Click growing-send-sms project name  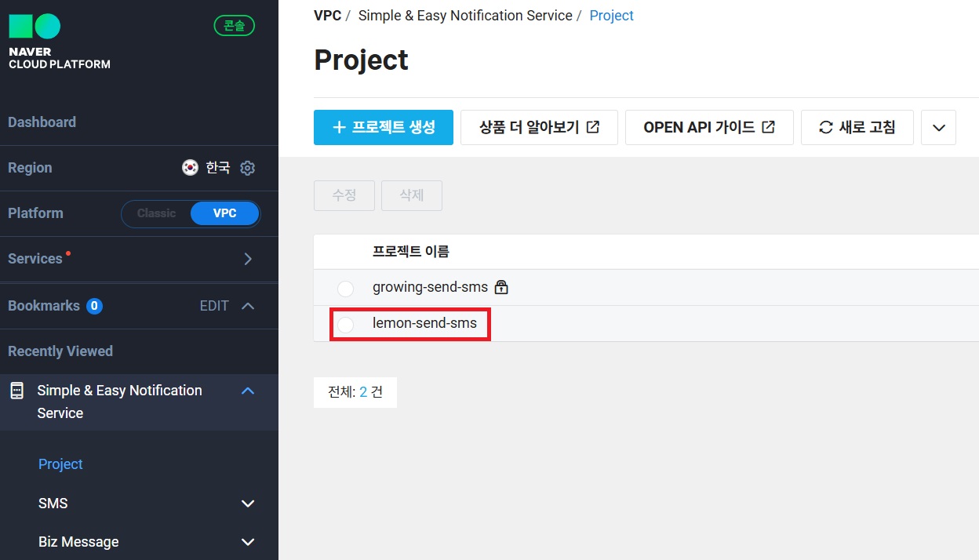[430, 287]
